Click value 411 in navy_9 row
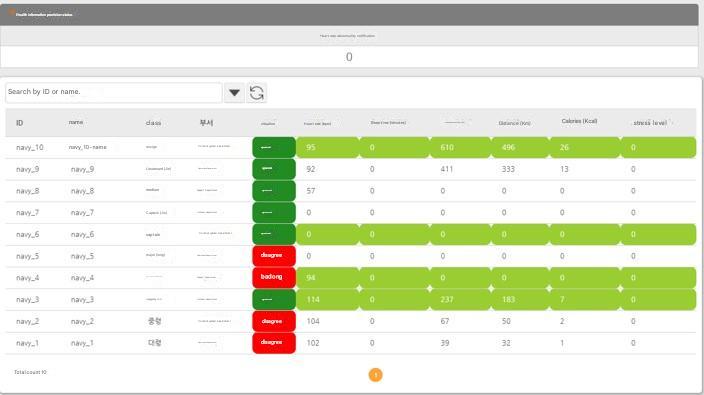 point(447,169)
